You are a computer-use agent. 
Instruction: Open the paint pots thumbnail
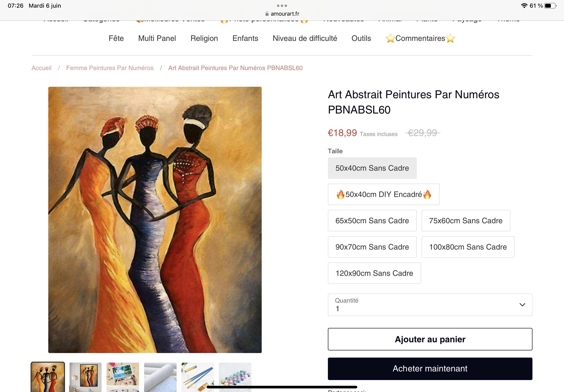click(235, 377)
